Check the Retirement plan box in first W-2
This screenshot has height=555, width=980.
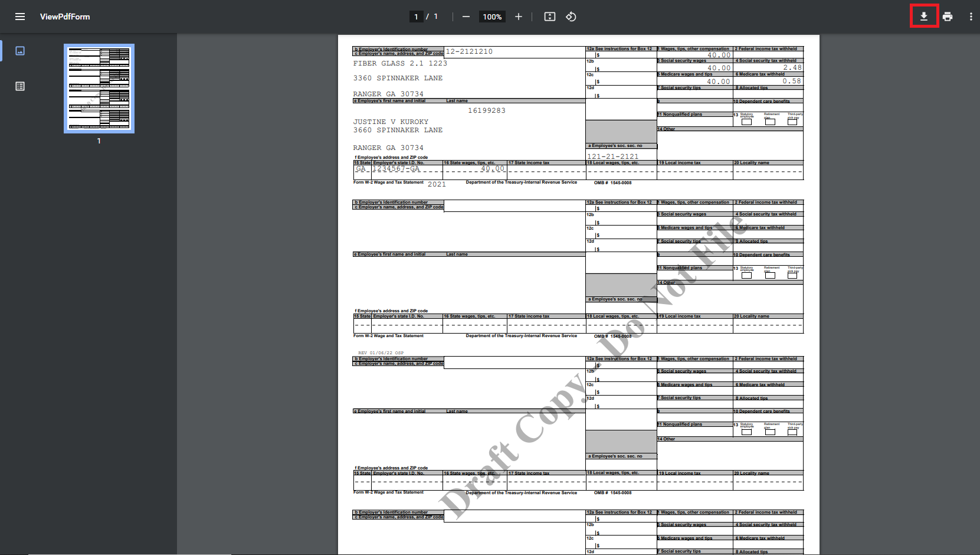pos(770,122)
